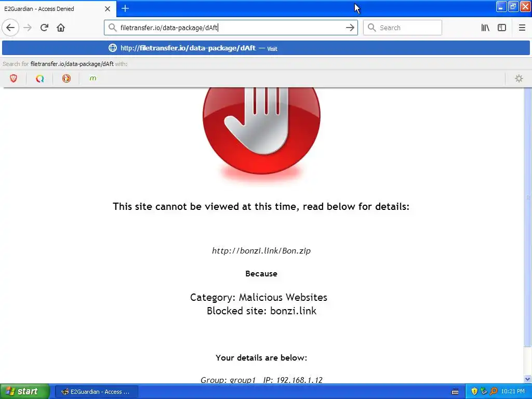Click the orange magnifier tray icon
Screen dimensions: 532x399
coord(494,392)
